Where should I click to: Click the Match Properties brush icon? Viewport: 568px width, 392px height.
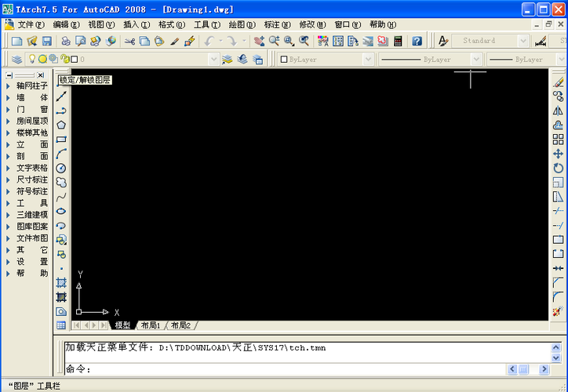(175, 41)
